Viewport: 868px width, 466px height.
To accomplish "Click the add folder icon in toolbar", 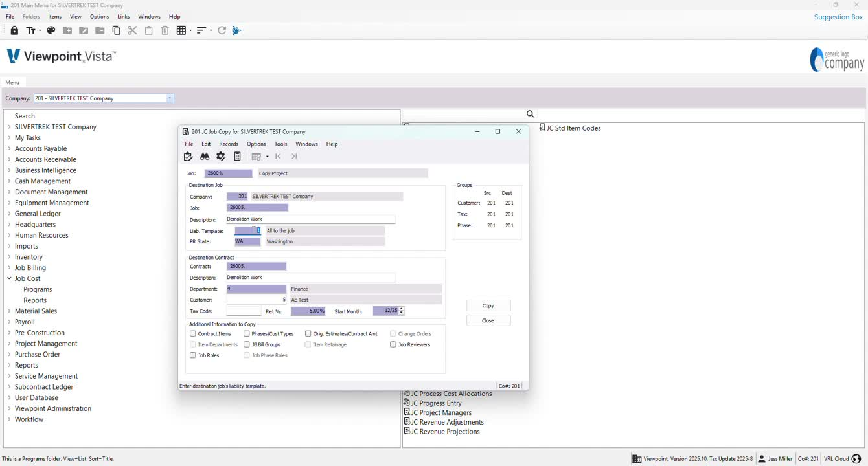I will (x=67, y=30).
